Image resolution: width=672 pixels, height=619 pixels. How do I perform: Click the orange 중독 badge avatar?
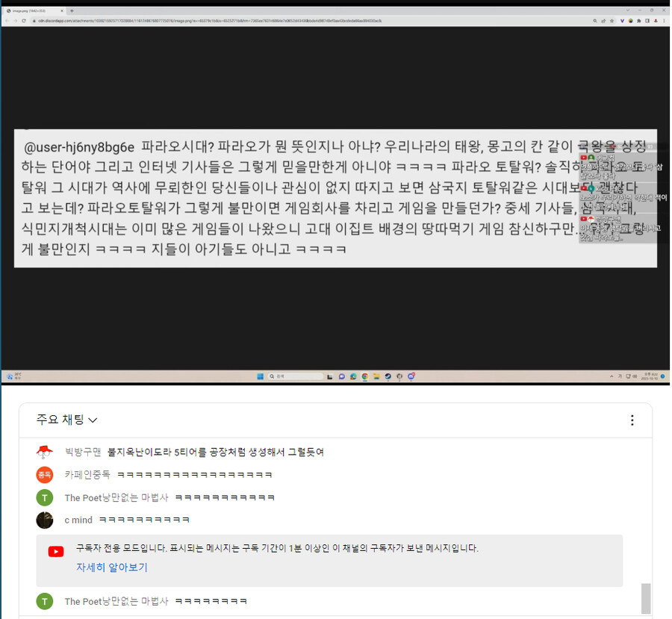(x=44, y=474)
